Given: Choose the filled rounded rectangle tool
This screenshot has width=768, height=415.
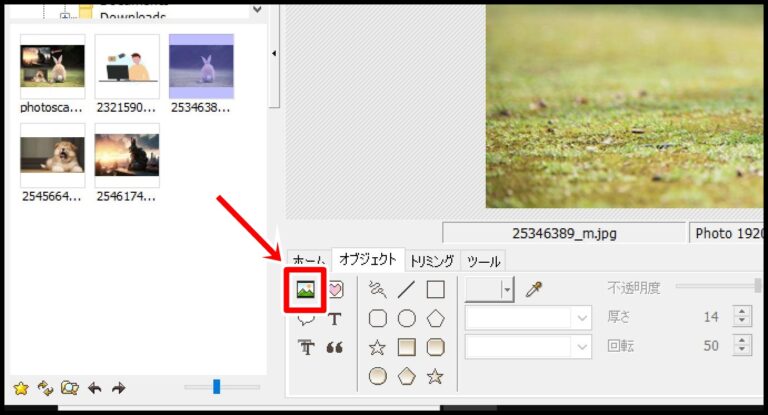Looking at the screenshot, I should tap(435, 347).
